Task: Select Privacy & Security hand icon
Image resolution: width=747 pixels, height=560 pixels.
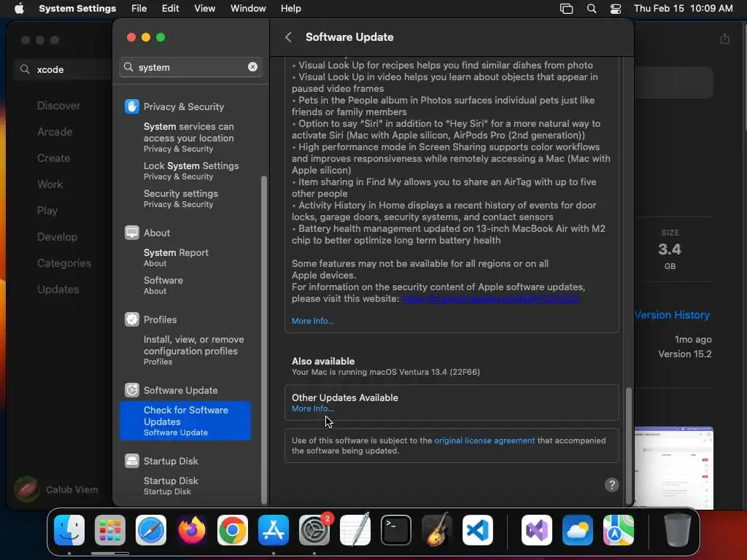Action: [132, 106]
